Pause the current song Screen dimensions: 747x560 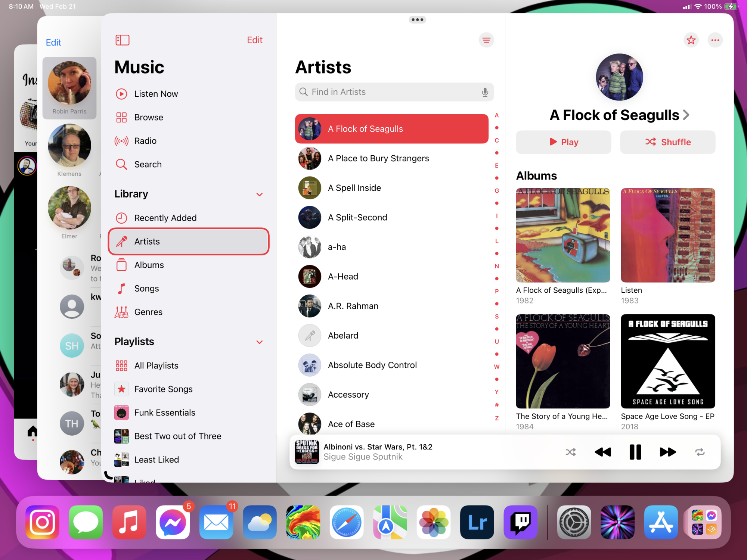click(x=635, y=452)
